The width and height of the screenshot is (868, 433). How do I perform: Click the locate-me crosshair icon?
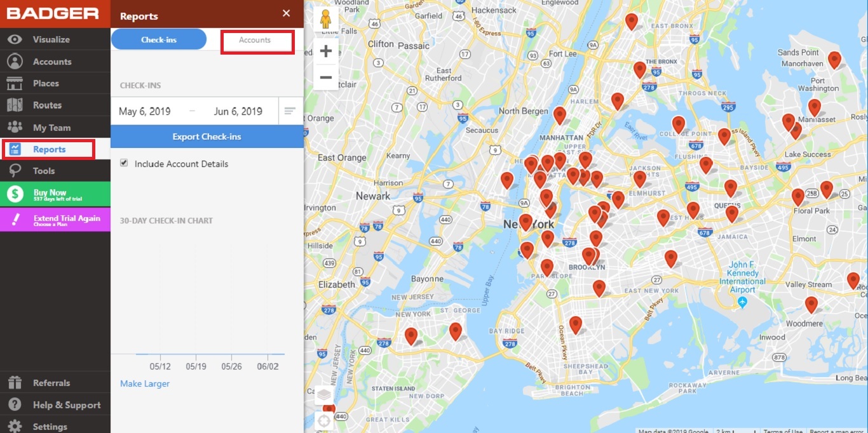(324, 420)
